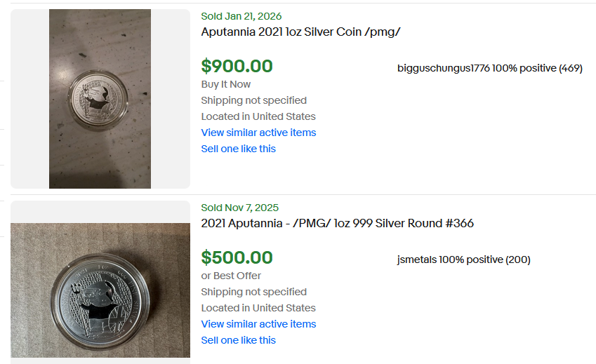The width and height of the screenshot is (596, 364).
Task: Click Located in United States on $900 listing
Action: click(x=258, y=116)
